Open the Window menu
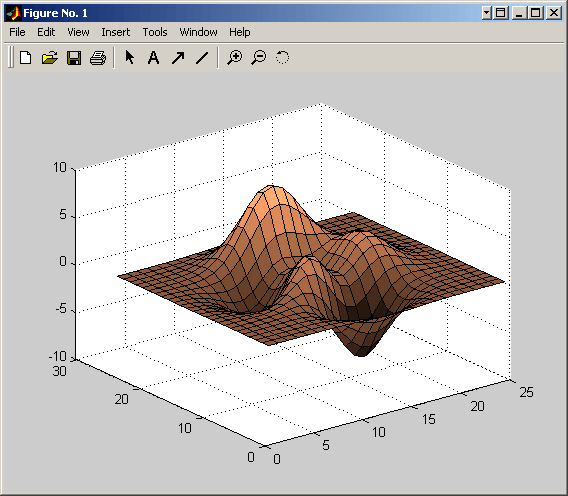Image resolution: width=568 pixels, height=496 pixels. [x=199, y=32]
